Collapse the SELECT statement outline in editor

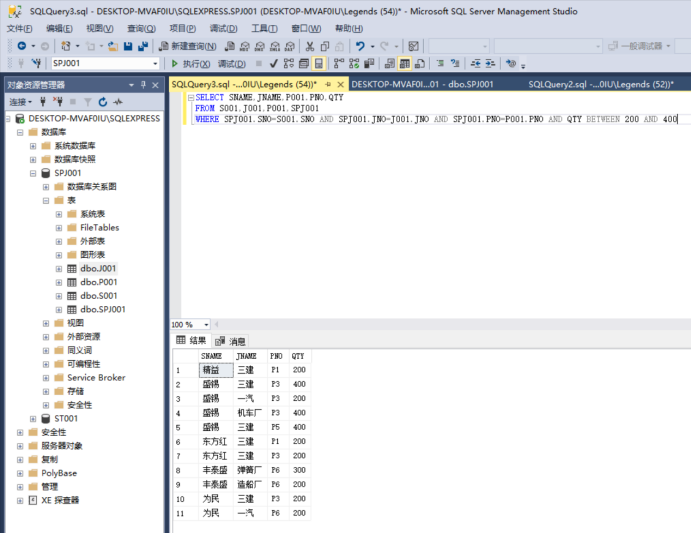coord(191,98)
